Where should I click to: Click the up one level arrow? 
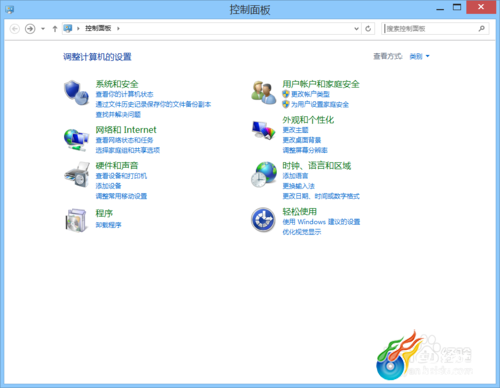(55, 29)
